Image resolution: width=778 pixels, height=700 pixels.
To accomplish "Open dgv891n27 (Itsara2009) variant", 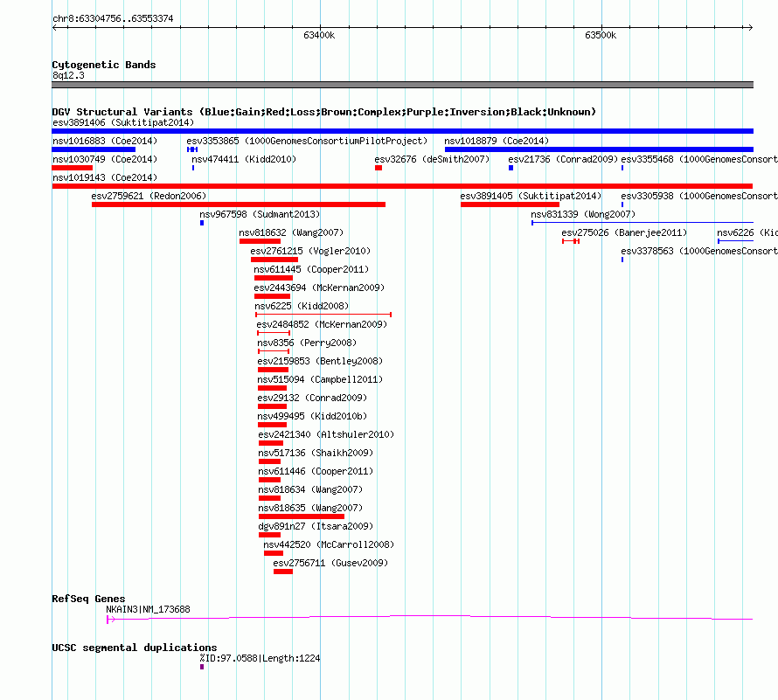I will point(316,526).
